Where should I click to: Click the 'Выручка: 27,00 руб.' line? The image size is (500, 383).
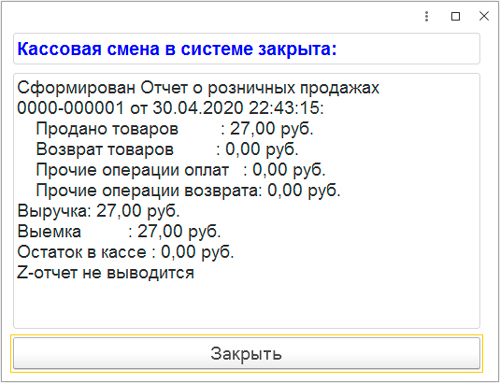point(99,211)
